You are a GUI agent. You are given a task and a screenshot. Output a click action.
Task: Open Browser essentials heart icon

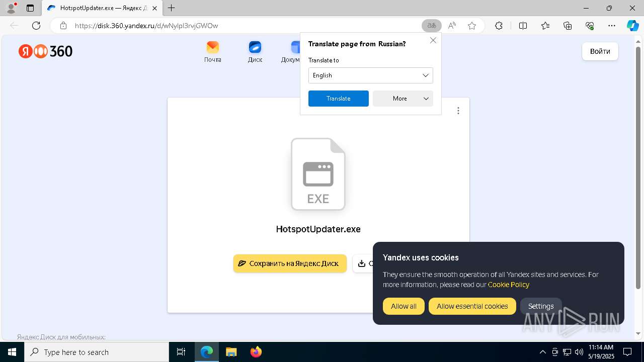(590, 26)
